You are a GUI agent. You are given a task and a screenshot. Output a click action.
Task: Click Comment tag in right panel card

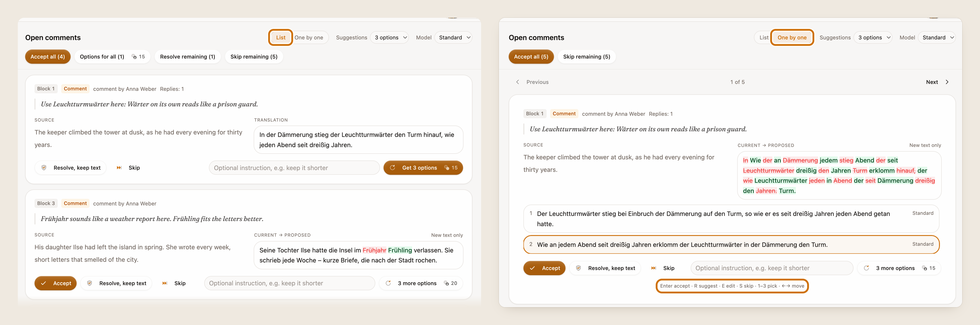pyautogui.click(x=564, y=114)
